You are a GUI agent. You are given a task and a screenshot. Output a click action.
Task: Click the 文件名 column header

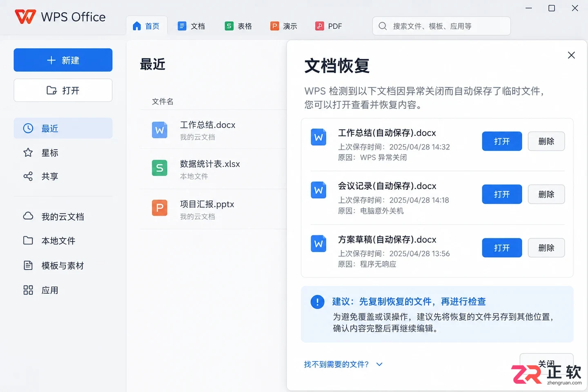(x=163, y=101)
